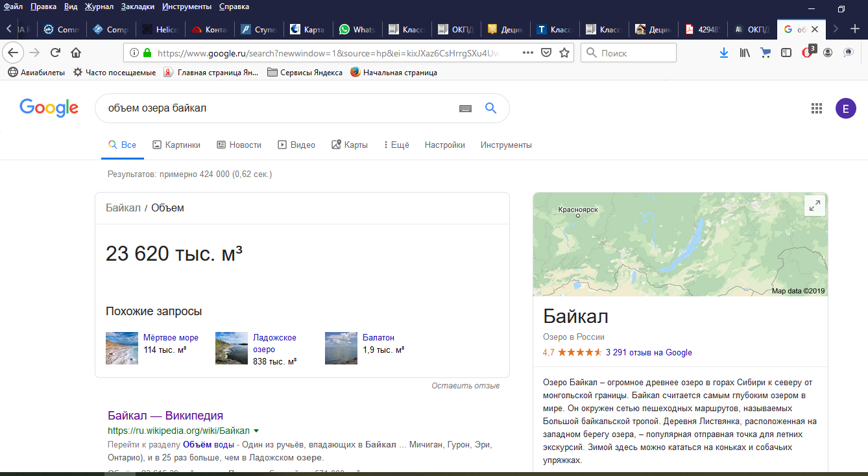Click the Балатон lake thumbnail
The width and height of the screenshot is (868, 476).
point(341,348)
